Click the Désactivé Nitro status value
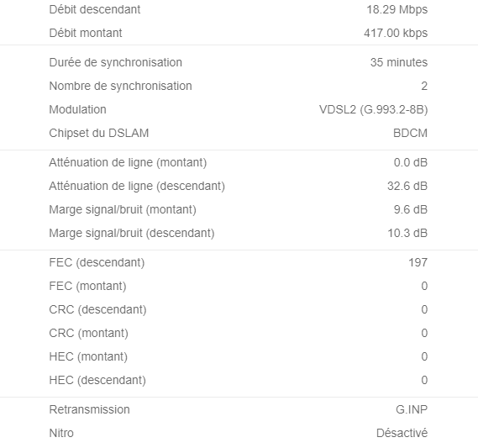The height and width of the screenshot is (448, 478). (402, 433)
